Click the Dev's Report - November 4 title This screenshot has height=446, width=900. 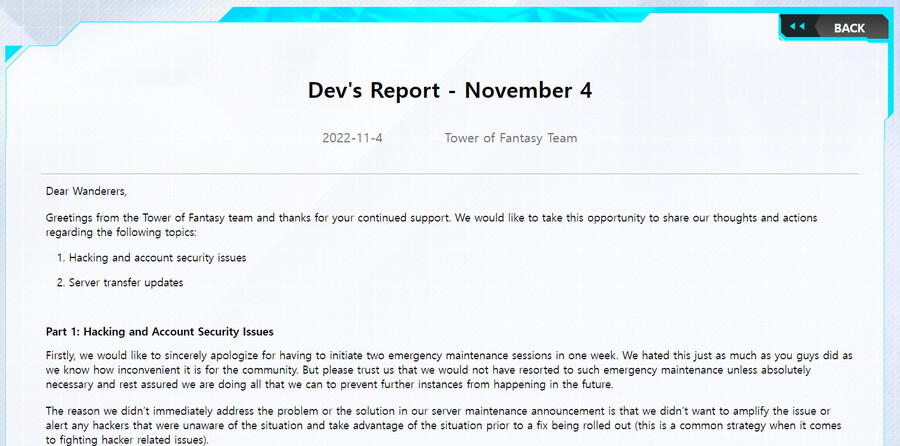click(x=450, y=90)
